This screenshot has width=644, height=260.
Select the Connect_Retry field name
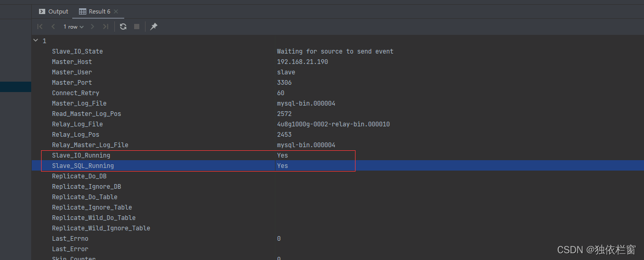[x=75, y=93]
